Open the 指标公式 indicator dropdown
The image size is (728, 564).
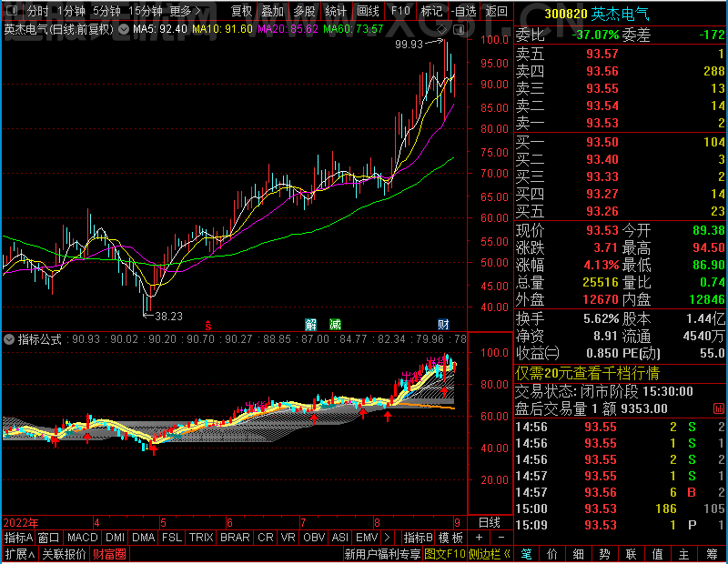pos(9,339)
